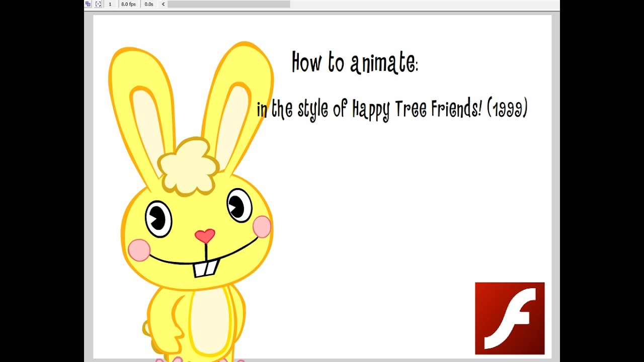Click the horizontal timeline scrollbar thumb
Screen dimensions: 644x362
[x=229, y=4]
